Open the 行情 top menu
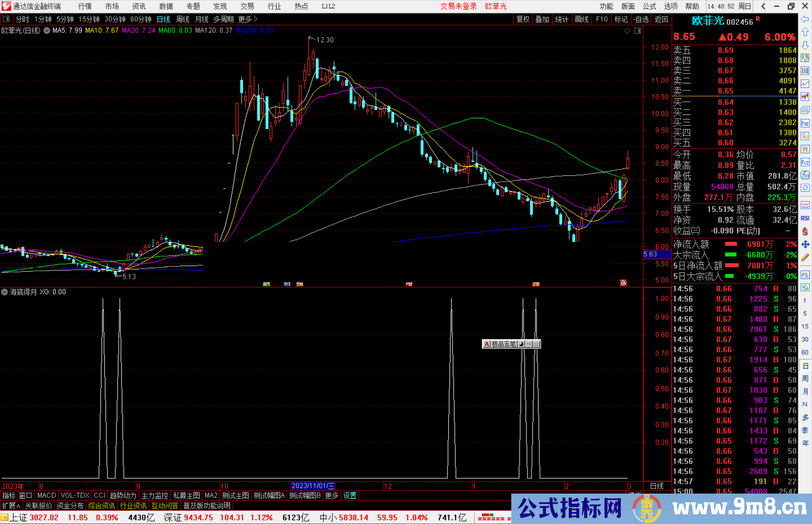Image resolution: width=812 pixels, height=524 pixels. pyautogui.click(x=85, y=6)
